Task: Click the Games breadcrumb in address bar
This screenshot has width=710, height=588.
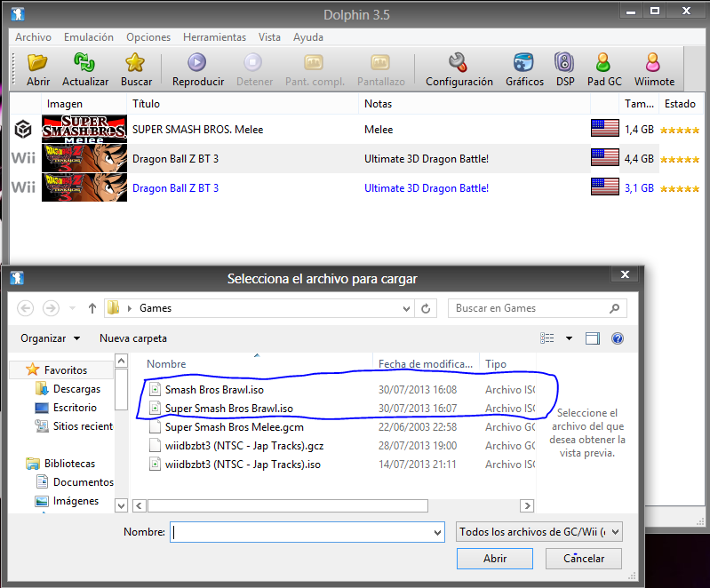Action: coord(156,308)
